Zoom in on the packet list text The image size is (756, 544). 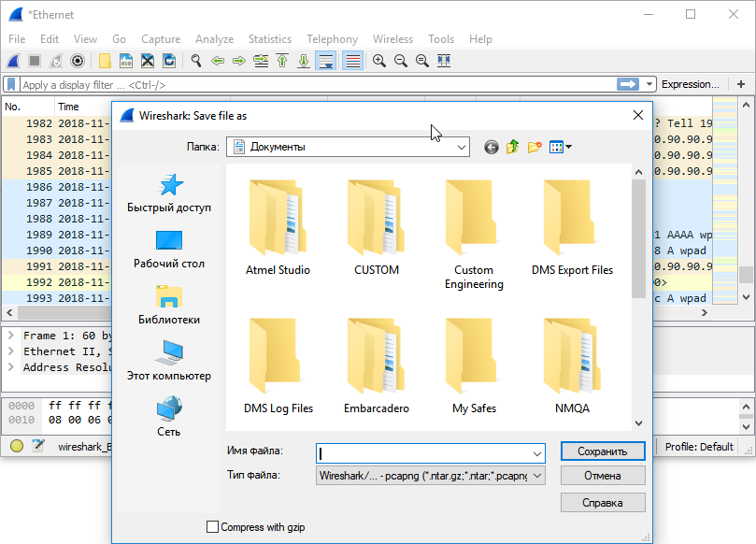pos(379,61)
